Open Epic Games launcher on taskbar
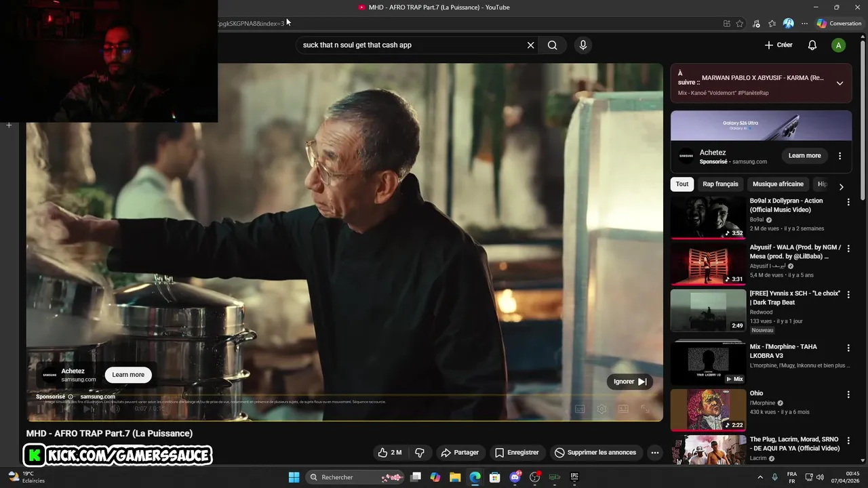 pos(574,477)
